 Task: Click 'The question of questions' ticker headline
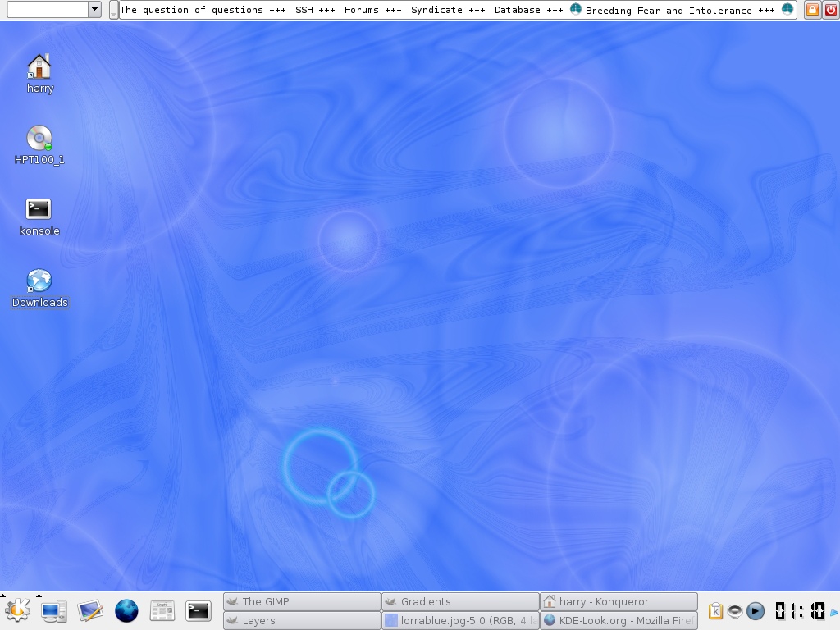(x=191, y=10)
